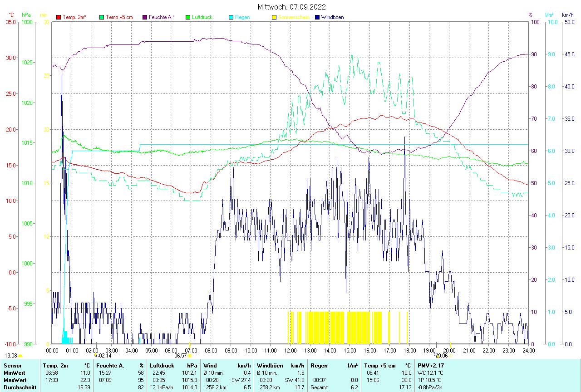581x392 pixels.
Task: Click the Feuchte A. column header
Action: tap(110, 365)
